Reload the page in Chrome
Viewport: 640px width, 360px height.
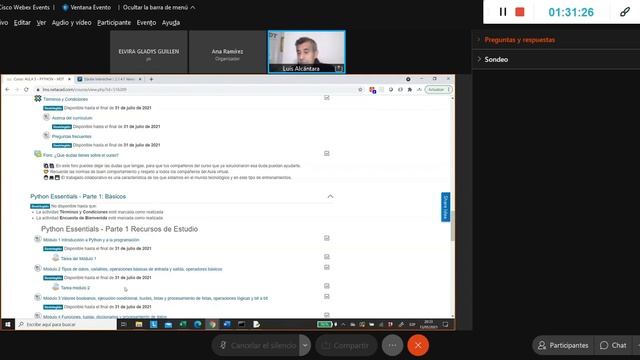pos(26,89)
